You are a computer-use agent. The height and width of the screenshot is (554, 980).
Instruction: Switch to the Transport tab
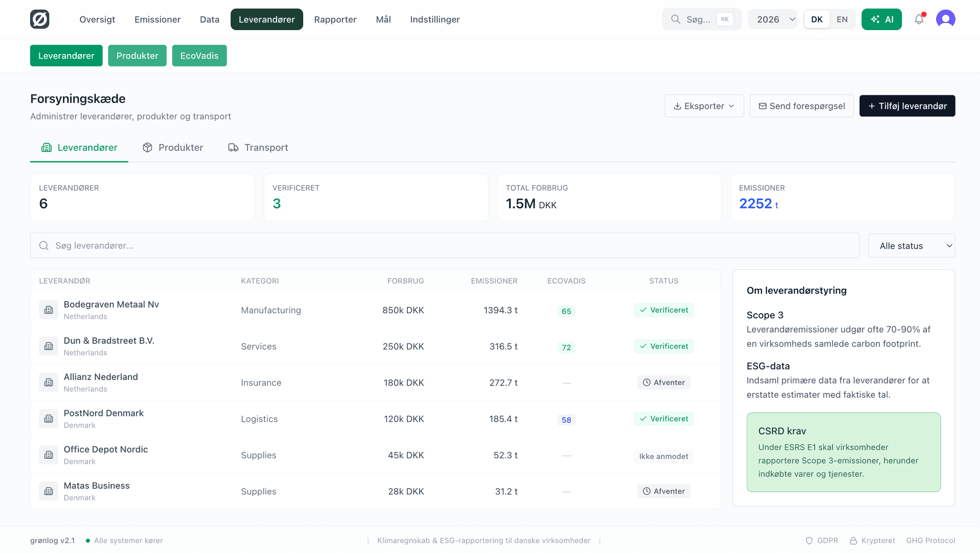pyautogui.click(x=258, y=147)
